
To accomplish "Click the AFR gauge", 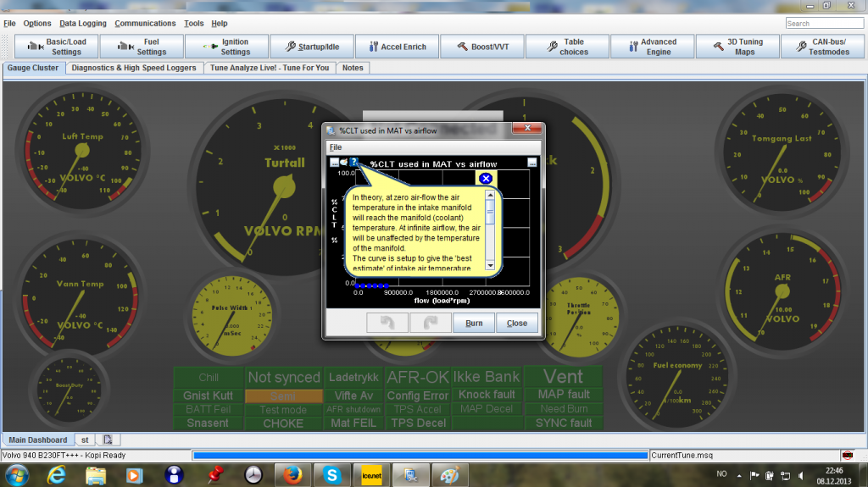I will 782,291.
